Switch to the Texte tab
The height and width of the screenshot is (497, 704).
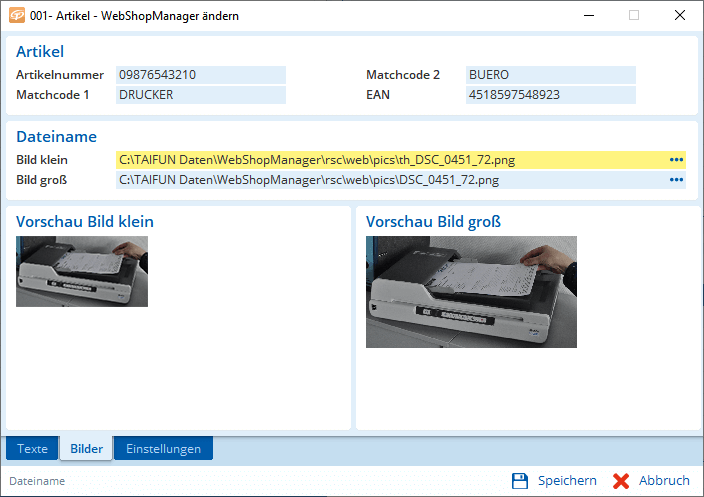pos(32,449)
